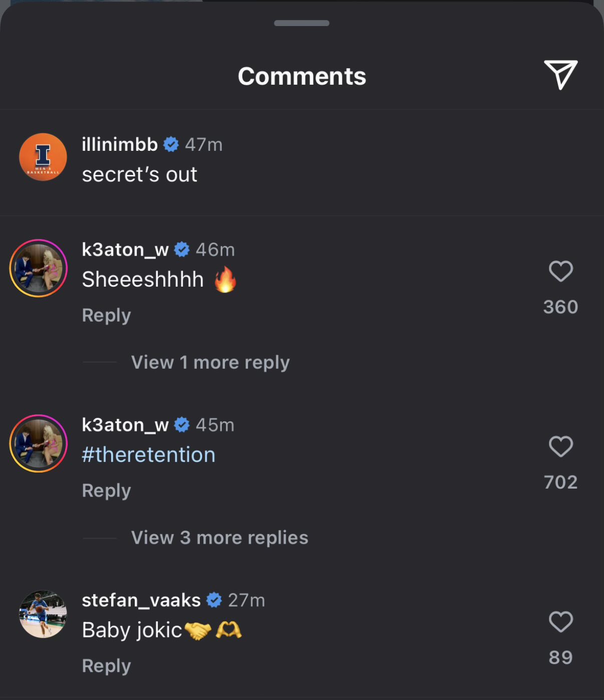
Task: Grab the comments sheet drag handle
Action: click(301, 23)
